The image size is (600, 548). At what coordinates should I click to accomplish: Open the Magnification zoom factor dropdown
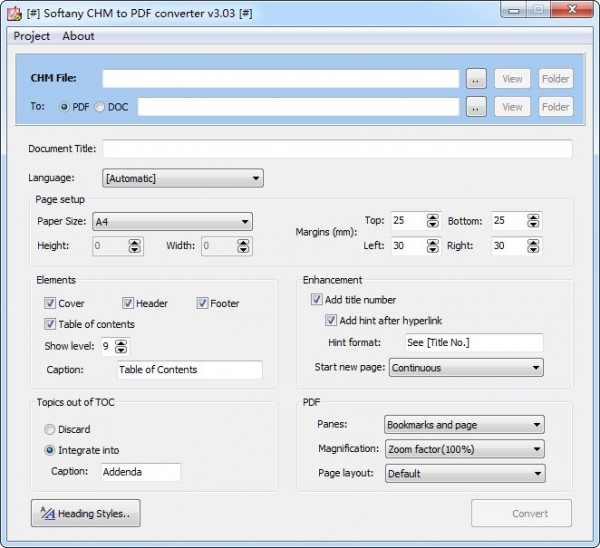(464, 449)
